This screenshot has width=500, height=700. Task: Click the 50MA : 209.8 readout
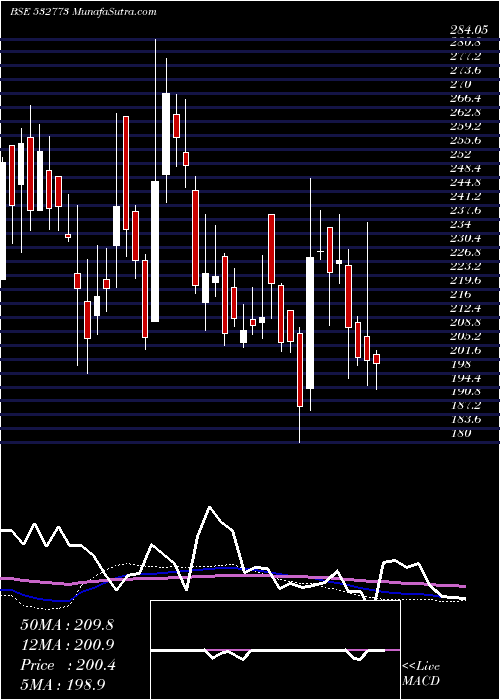tap(67, 625)
